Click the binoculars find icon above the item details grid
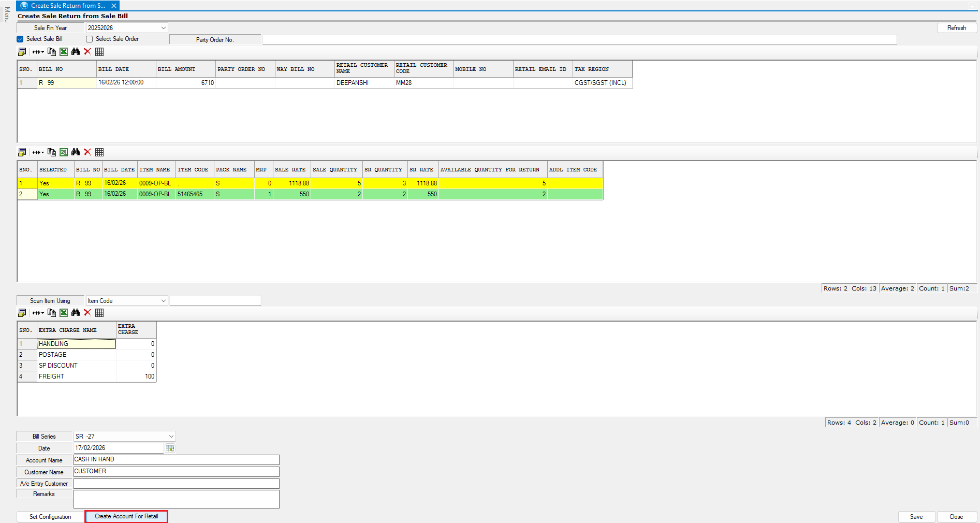Viewport: 980px width, 523px height. pos(76,152)
